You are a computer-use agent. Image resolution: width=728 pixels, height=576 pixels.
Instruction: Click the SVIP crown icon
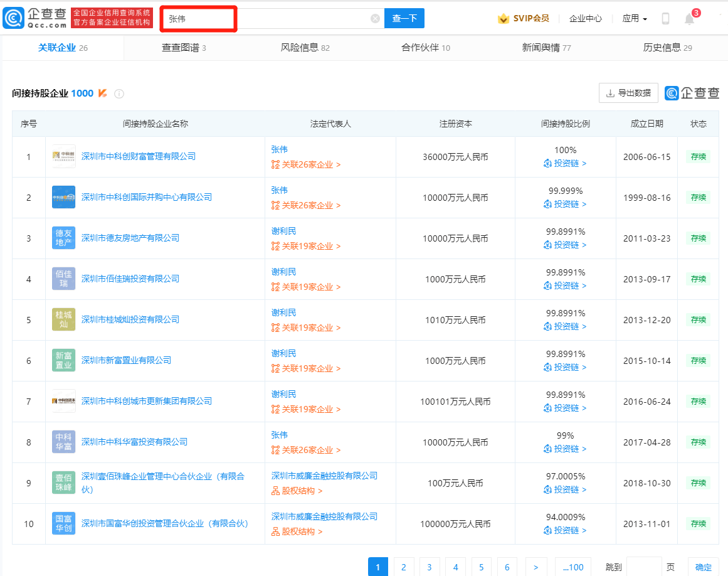[x=504, y=19]
